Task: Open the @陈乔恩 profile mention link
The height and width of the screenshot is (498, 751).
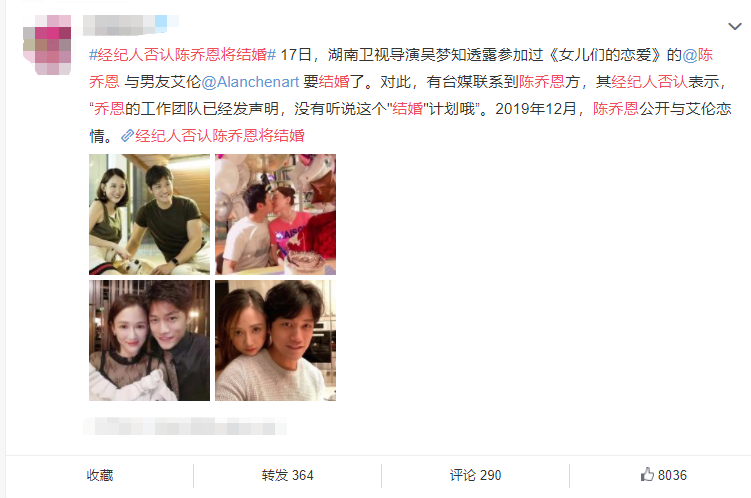Action: pyautogui.click(x=401, y=68)
